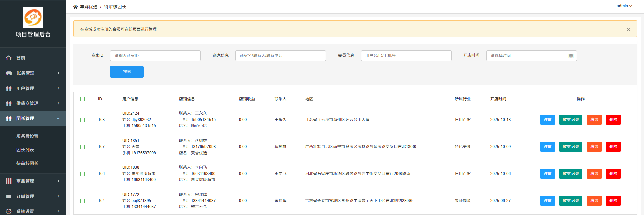The image size is (644, 215).
Task: Click the orange project logo in sidebar
Action: pyautogui.click(x=33, y=17)
